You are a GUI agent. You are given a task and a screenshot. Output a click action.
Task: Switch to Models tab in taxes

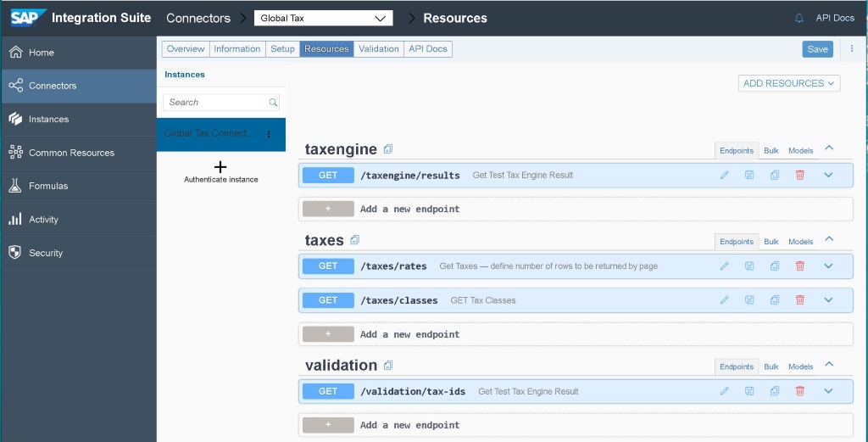coord(800,242)
